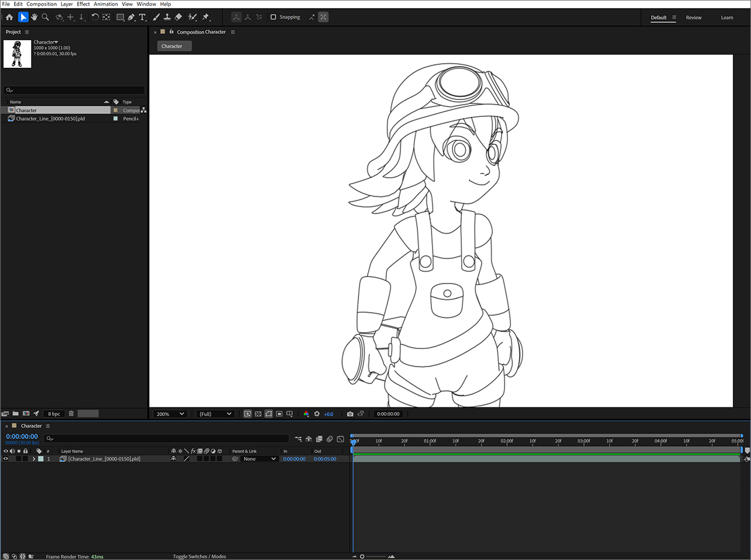Select the Zoom magnifier tool
This screenshot has width=751, height=560.
pos(45,18)
